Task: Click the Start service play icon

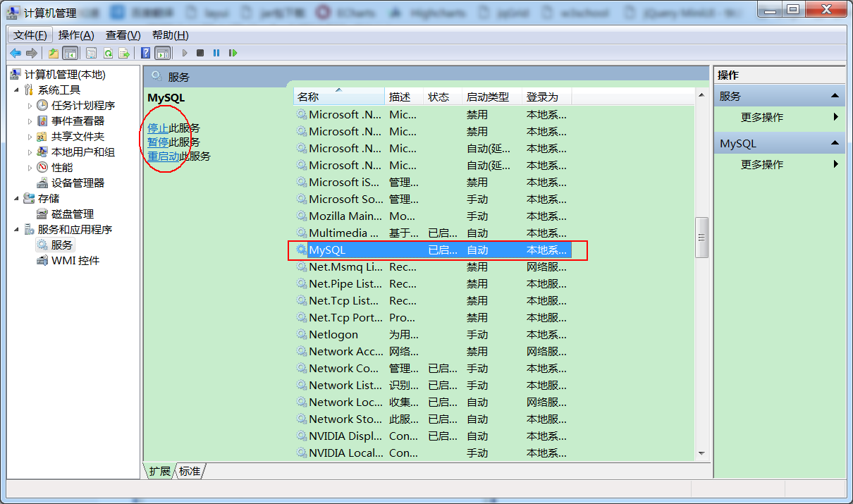Action: tap(185, 53)
